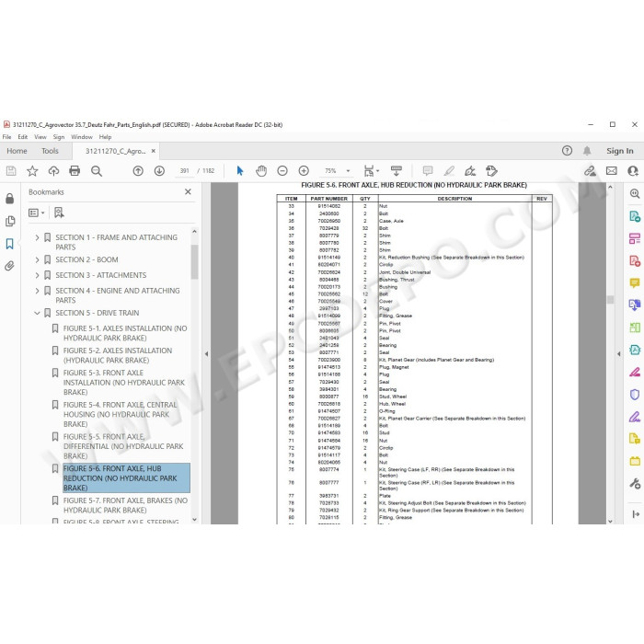Image resolution: width=644 pixels, height=644 pixels.
Task: Send file by email envelope icon
Action: tap(612, 171)
